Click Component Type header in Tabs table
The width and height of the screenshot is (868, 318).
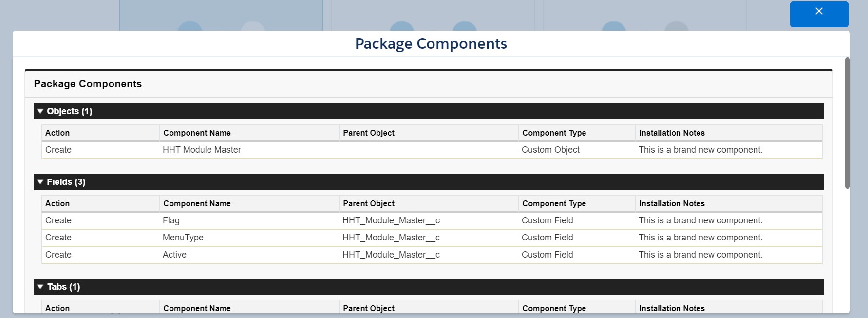[554, 308]
